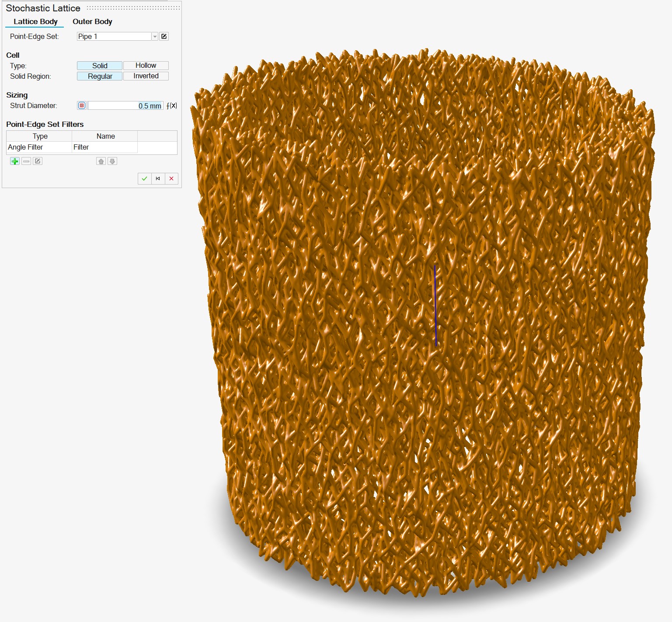Remove the selected filter with minus
672x622 pixels.
point(26,161)
